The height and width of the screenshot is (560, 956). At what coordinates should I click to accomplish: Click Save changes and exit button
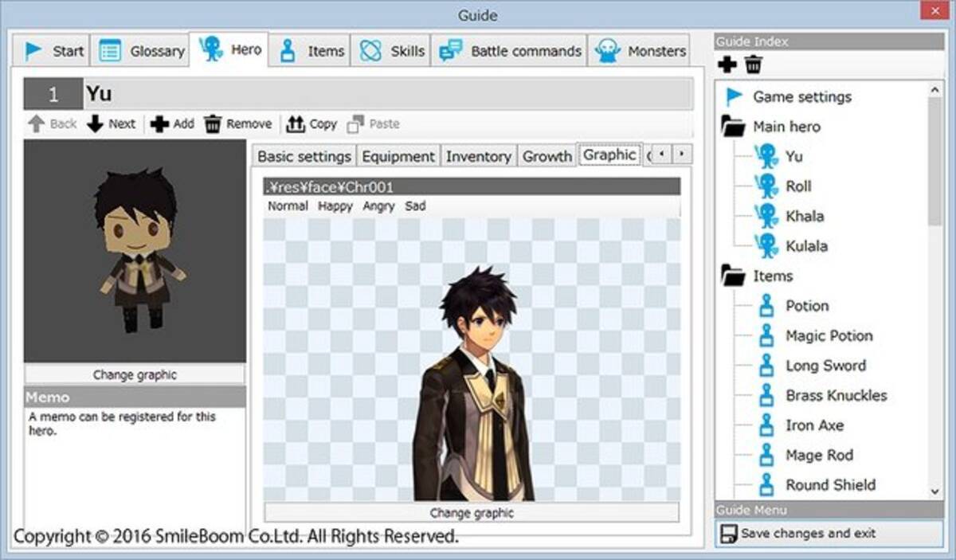tap(829, 534)
